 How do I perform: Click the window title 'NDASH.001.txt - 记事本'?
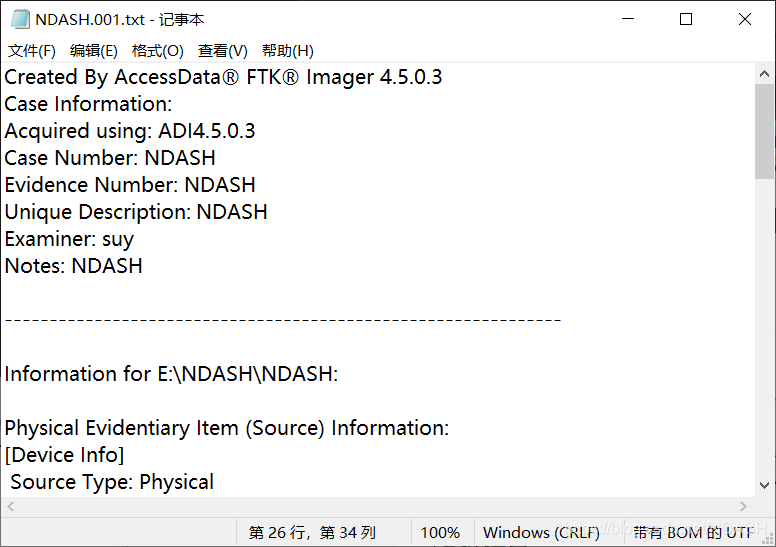point(120,20)
